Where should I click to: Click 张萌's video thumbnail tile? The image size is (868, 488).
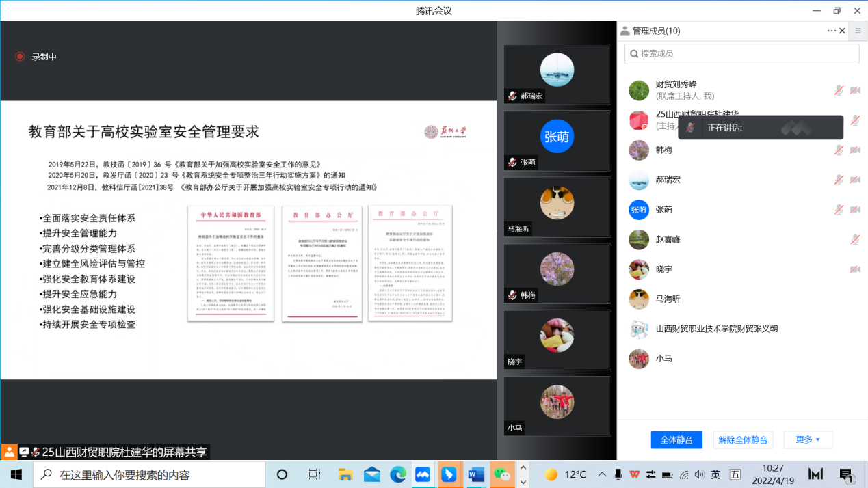click(557, 141)
